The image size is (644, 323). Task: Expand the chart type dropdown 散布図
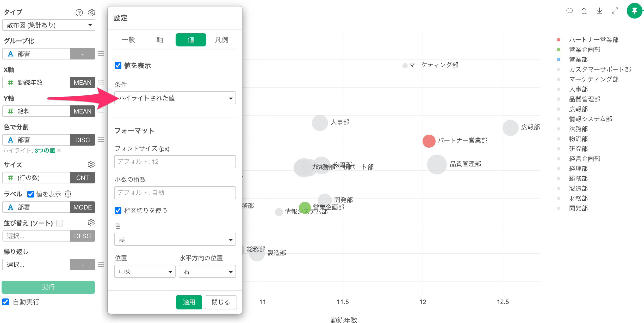(49, 25)
